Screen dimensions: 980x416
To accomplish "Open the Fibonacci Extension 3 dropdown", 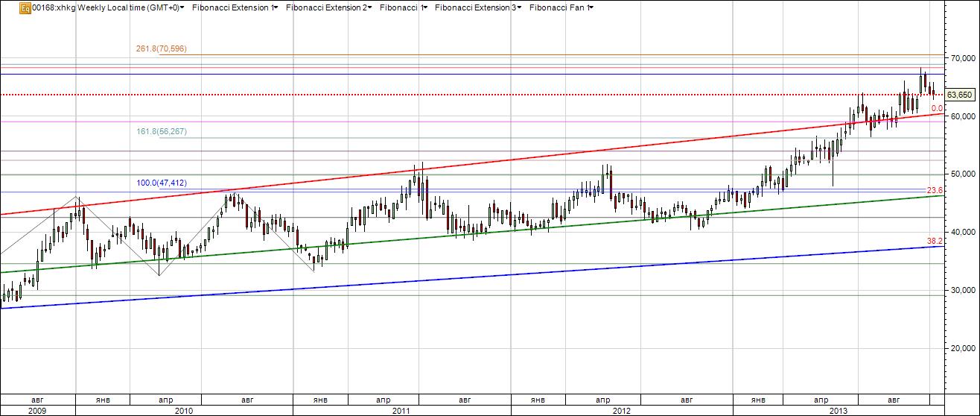I will 479,7.
